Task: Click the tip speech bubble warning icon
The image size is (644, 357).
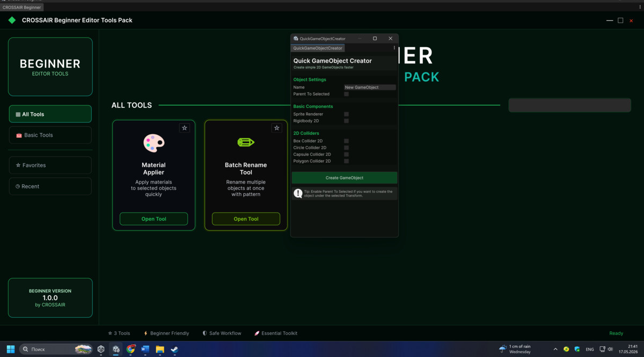Action: tap(298, 193)
